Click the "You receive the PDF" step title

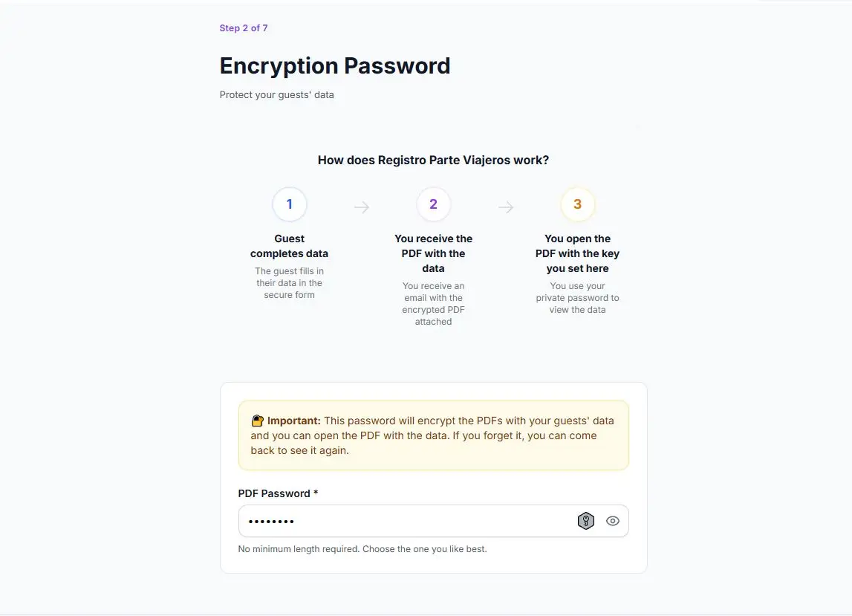(434, 253)
